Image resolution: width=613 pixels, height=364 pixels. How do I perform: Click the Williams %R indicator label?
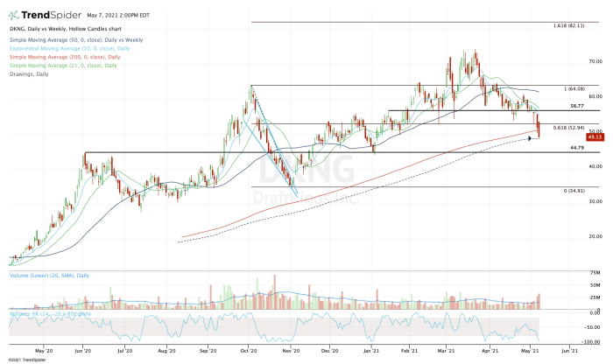coord(50,313)
